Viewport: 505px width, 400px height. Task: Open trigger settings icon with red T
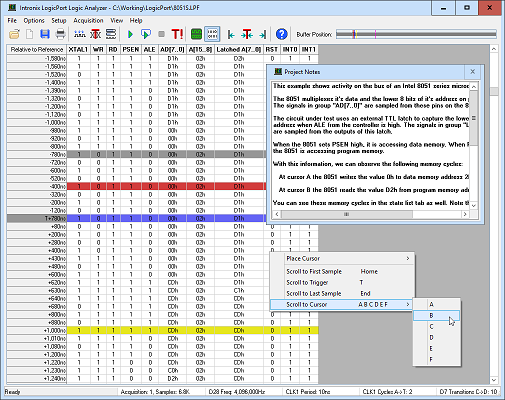coord(95,34)
